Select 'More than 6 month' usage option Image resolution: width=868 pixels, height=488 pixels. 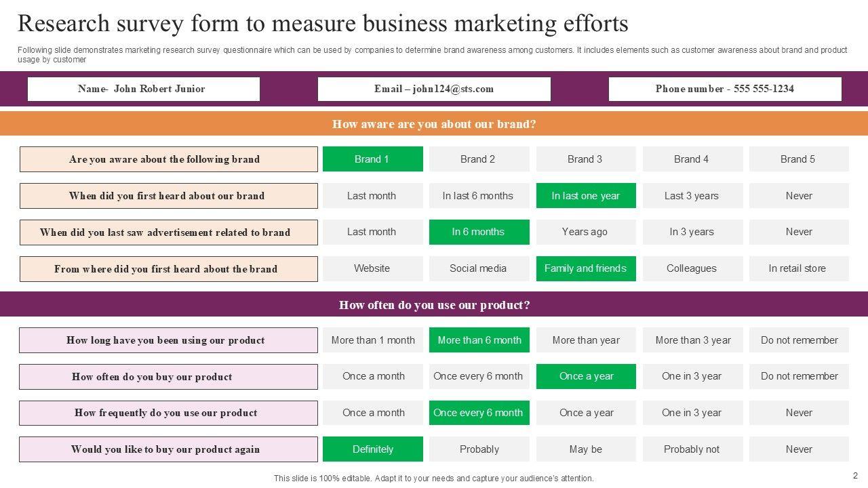(x=479, y=340)
